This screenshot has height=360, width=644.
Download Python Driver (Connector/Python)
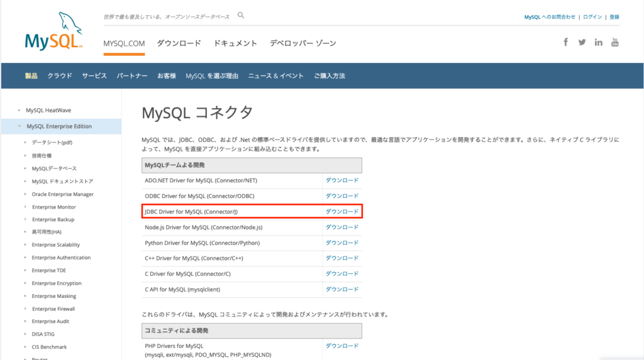[342, 243]
